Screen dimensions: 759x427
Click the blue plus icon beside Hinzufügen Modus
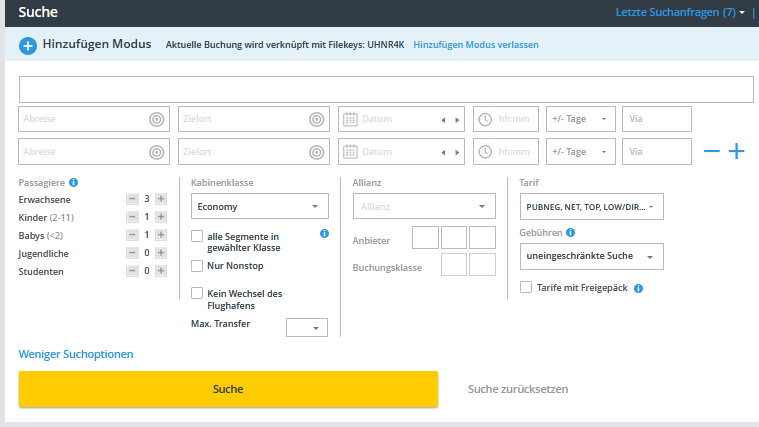click(28, 45)
